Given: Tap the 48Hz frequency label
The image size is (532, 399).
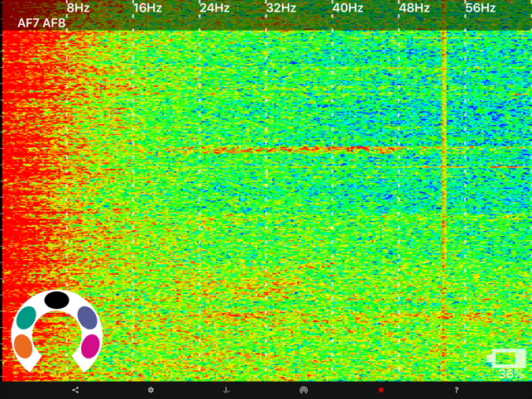Looking at the screenshot, I should [415, 7].
